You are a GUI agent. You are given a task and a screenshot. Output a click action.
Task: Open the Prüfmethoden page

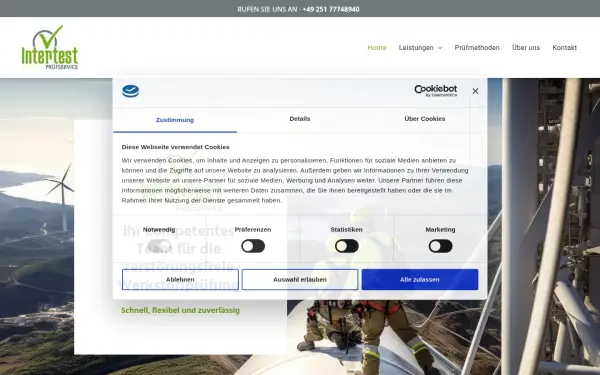click(x=477, y=47)
